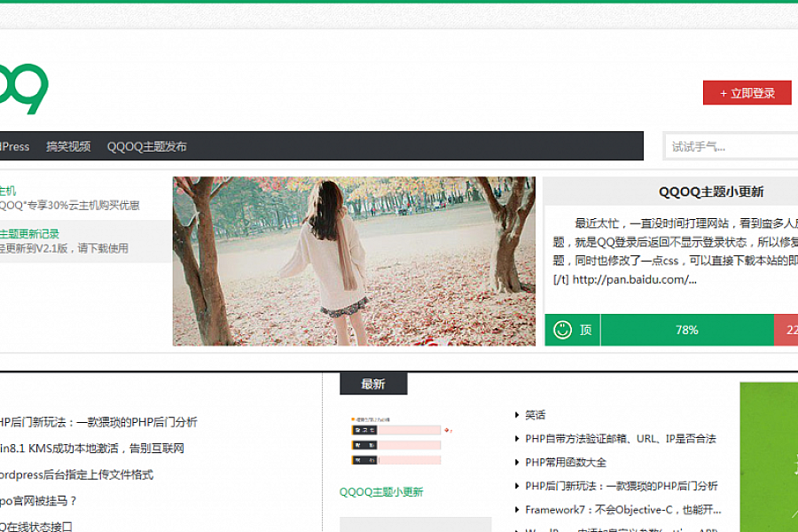Open the green QQOQ主题小更新 link below thumbnail

[x=381, y=492]
